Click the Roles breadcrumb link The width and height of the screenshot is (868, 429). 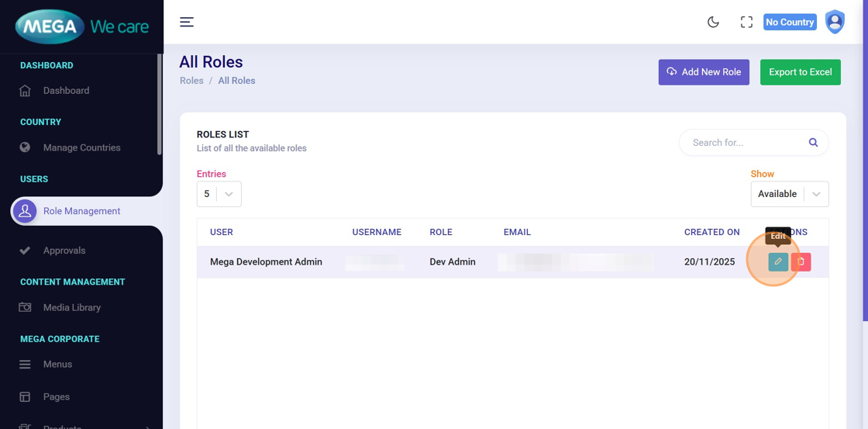click(x=191, y=81)
